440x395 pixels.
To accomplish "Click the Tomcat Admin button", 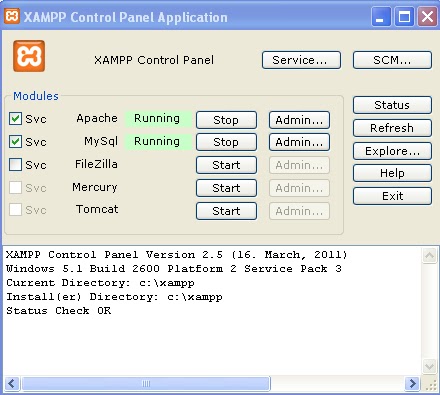I will point(299,211).
